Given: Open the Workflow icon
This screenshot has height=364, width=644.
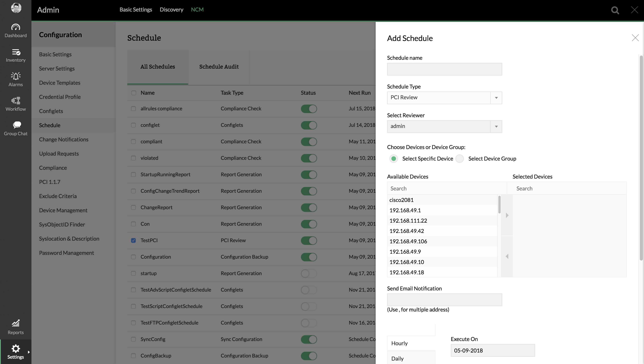Looking at the screenshot, I should click(16, 101).
